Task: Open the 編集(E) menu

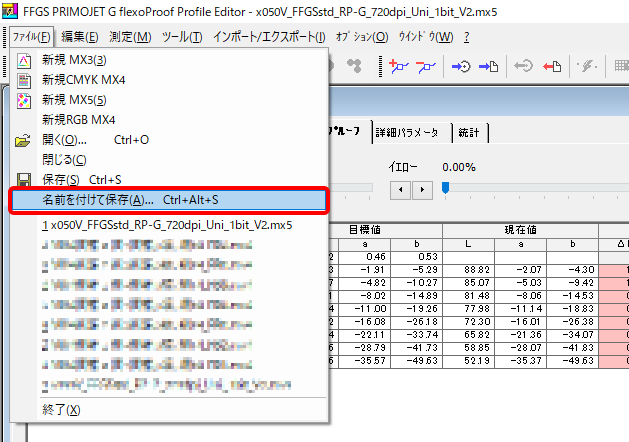Action: pos(79,37)
